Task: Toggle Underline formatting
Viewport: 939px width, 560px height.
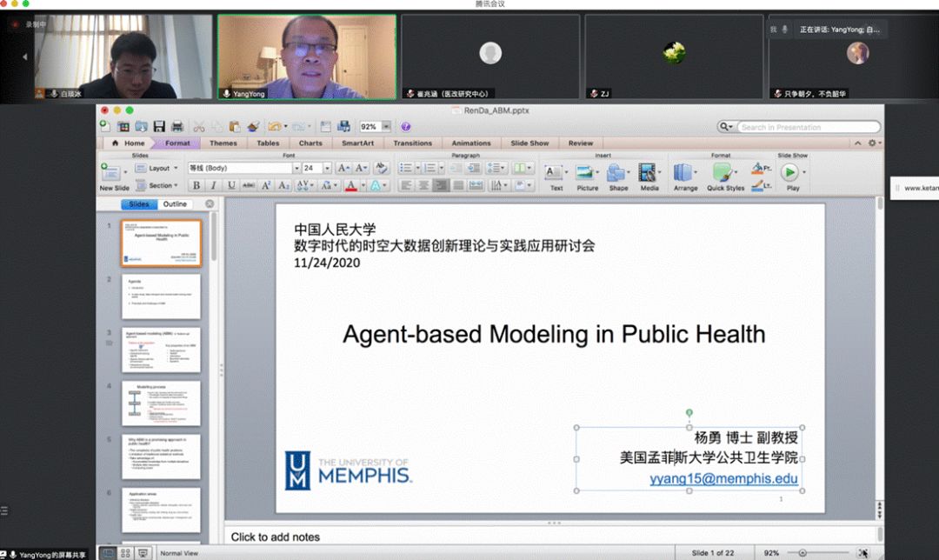Action: pyautogui.click(x=231, y=185)
